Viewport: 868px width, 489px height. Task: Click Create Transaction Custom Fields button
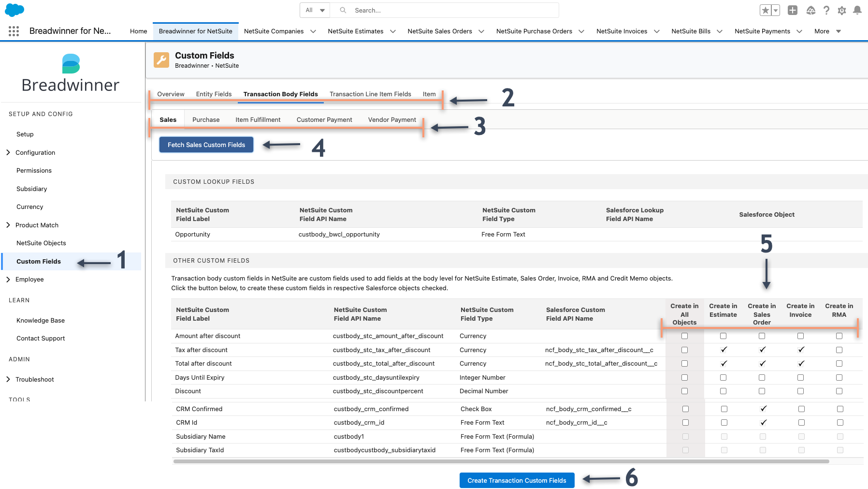point(517,480)
